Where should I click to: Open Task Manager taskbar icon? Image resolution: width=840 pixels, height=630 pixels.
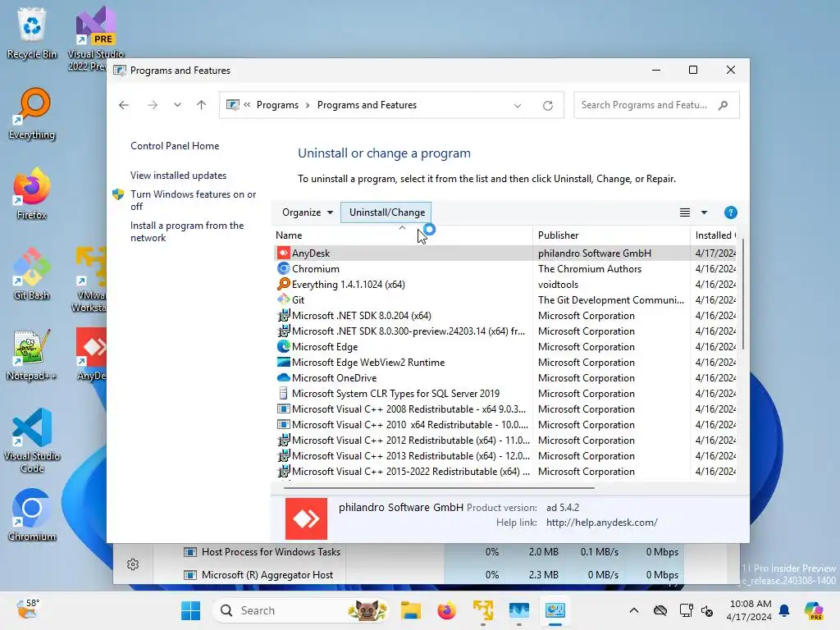[x=519, y=610]
